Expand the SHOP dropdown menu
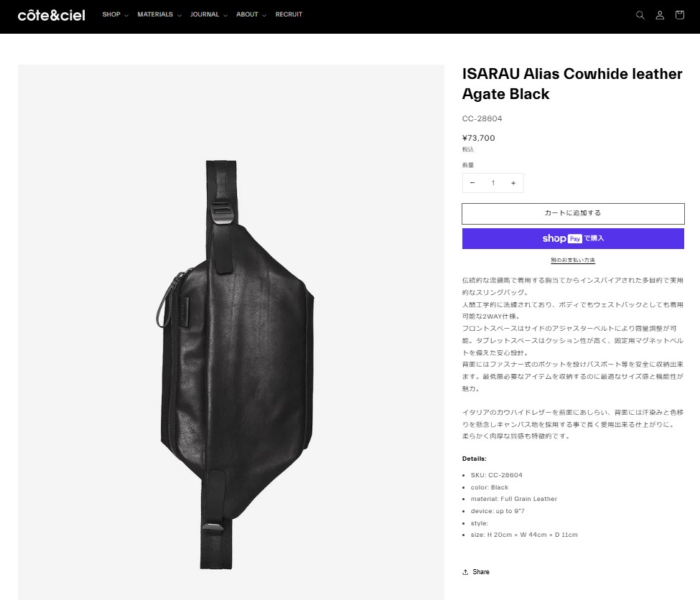 pos(115,15)
